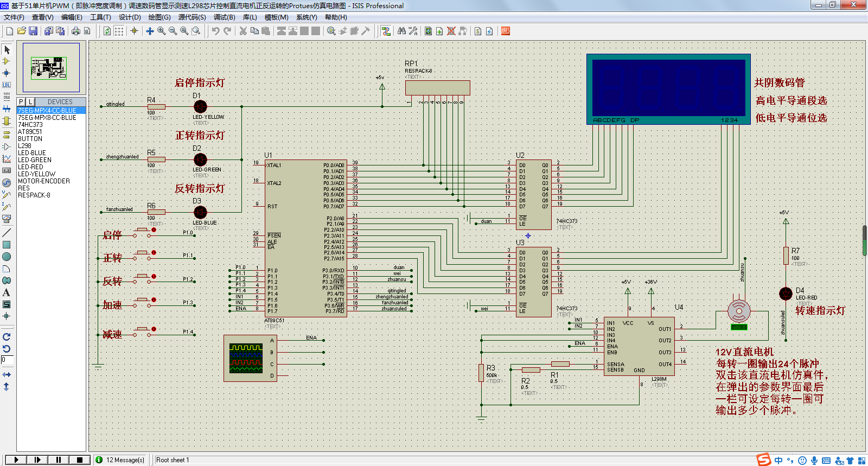Click the rotation angle input field

tap(7, 360)
